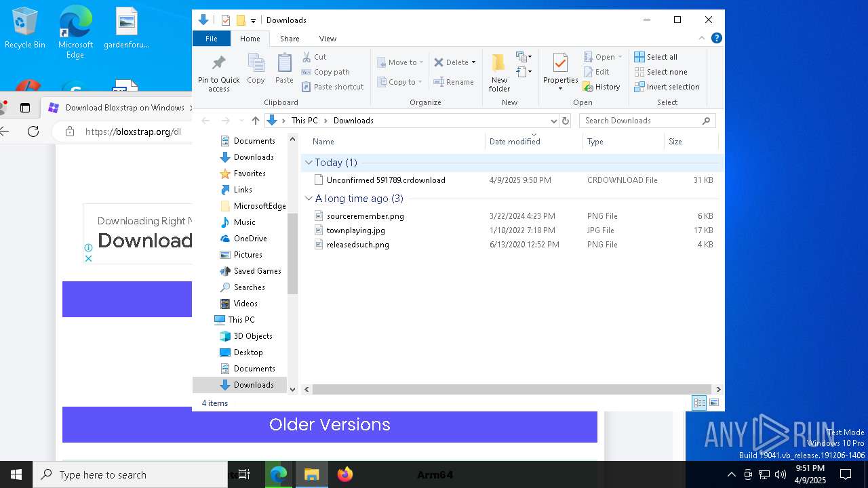This screenshot has height=488, width=868.
Task: Click Task View button on taskbar
Action: pyautogui.click(x=244, y=474)
